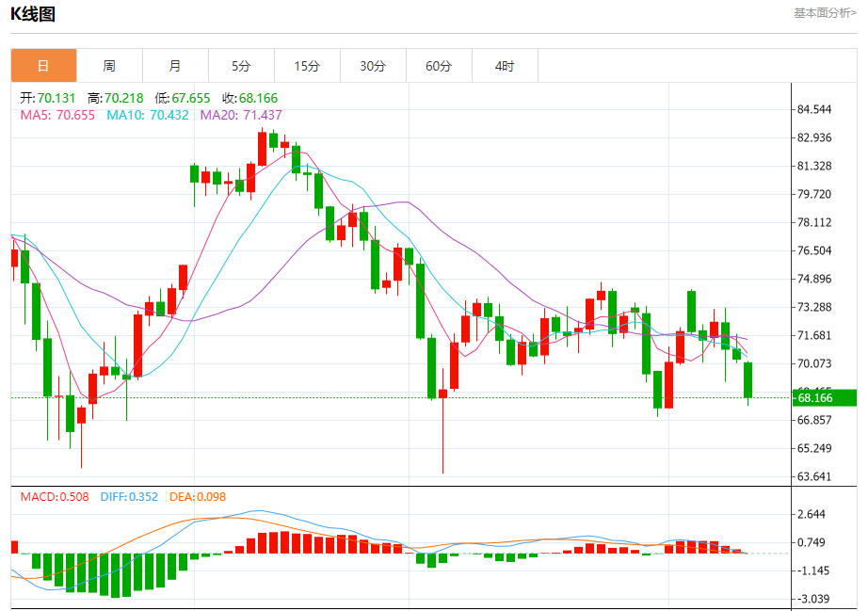Click the 0.749 MACD axis label
This screenshot has width=868, height=611.
coord(812,542)
